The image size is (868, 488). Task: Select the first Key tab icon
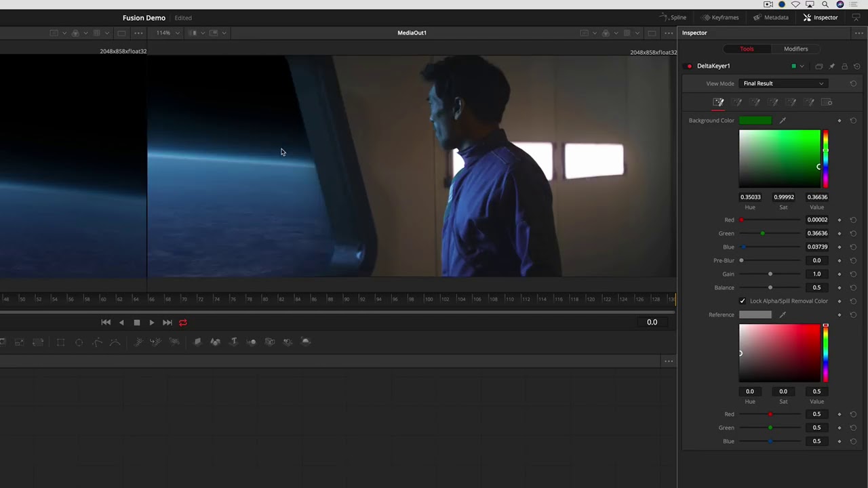point(718,102)
